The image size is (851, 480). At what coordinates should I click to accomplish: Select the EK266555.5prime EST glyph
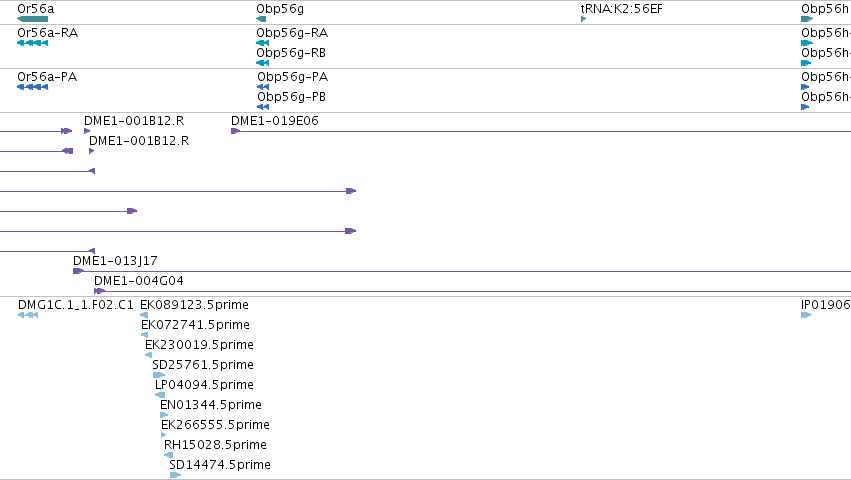click(x=163, y=435)
